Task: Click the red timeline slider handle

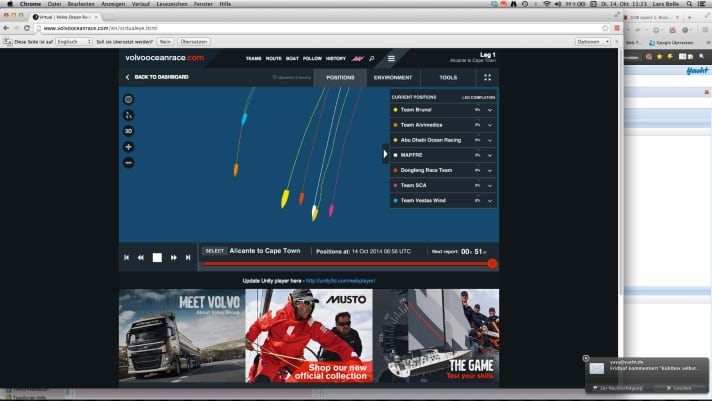Action: tap(492, 263)
